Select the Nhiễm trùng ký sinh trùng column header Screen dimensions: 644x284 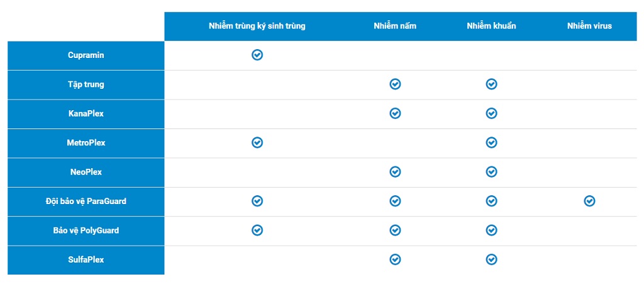pyautogui.click(x=257, y=26)
